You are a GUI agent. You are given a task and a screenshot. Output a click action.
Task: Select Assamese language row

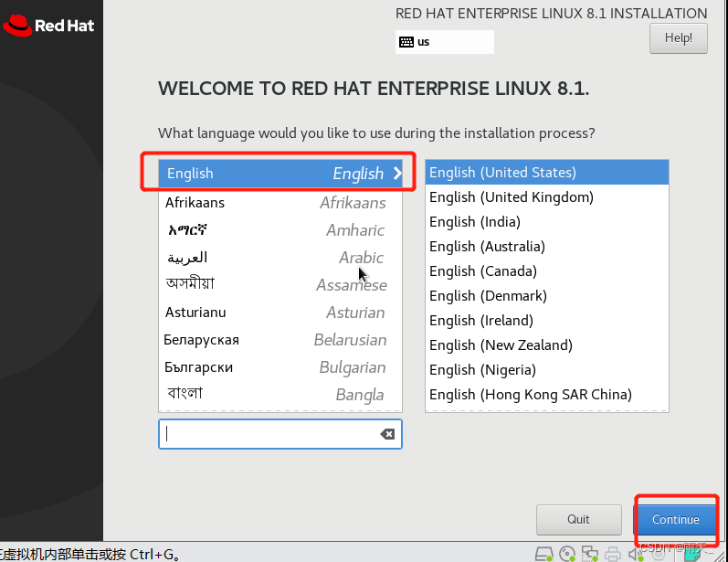point(280,285)
